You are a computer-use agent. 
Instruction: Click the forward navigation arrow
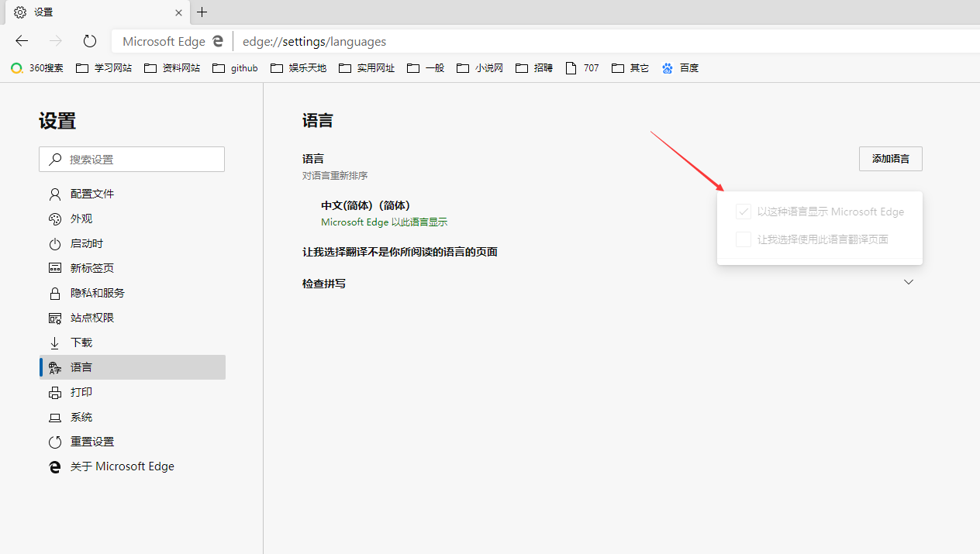point(56,41)
